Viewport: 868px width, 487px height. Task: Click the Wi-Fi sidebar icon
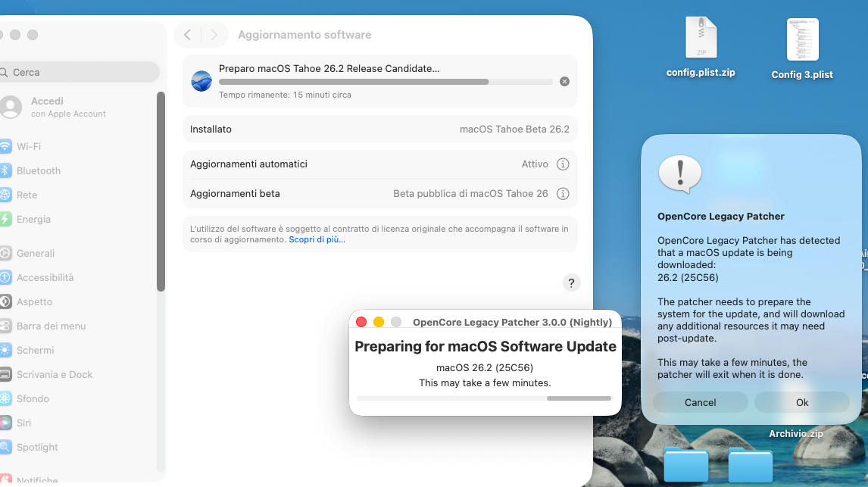5,146
